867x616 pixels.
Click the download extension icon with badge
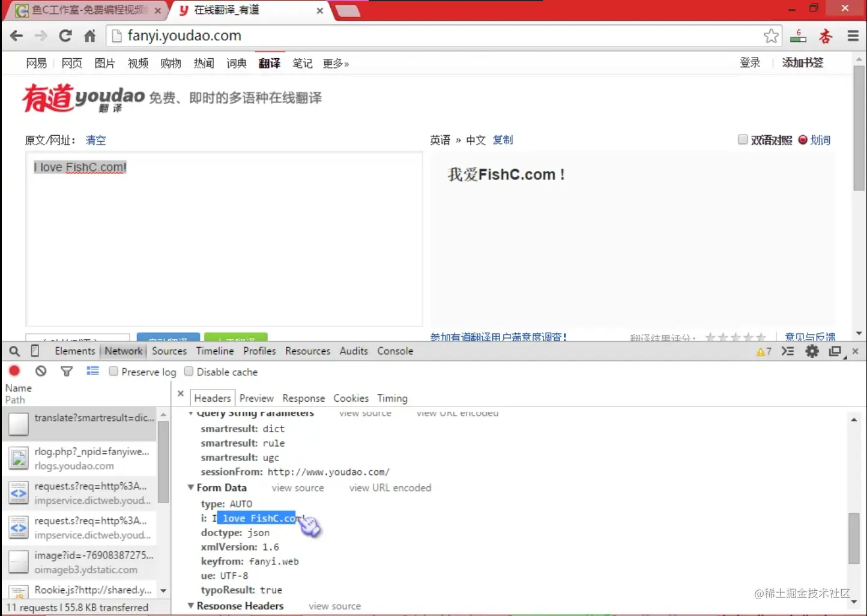tap(798, 36)
